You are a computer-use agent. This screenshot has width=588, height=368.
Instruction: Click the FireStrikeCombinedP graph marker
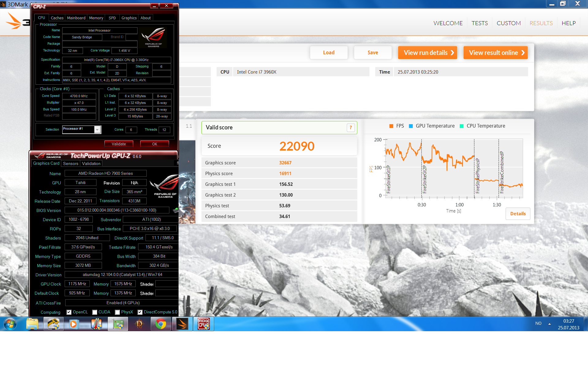coord(502,172)
